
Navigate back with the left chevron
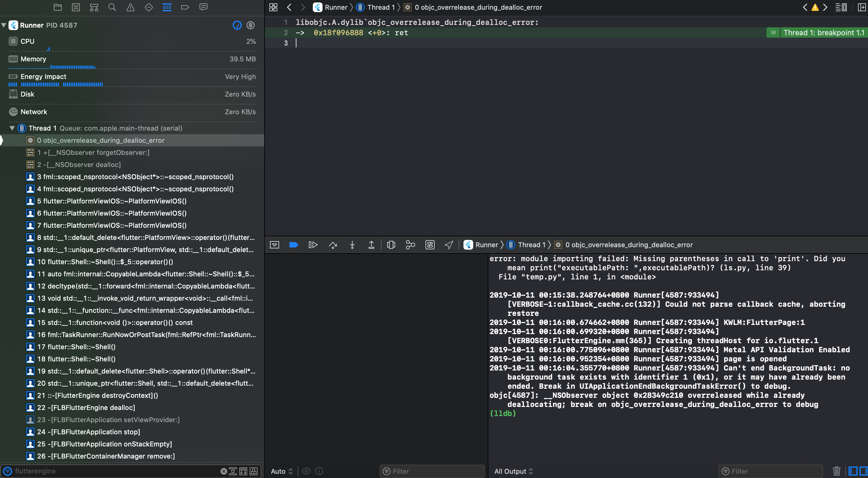click(x=289, y=7)
